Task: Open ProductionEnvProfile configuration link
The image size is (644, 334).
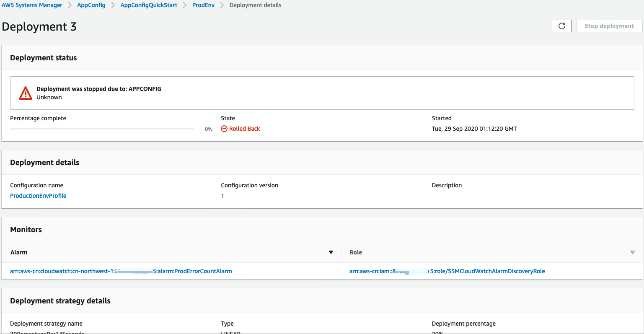Action: click(38, 196)
